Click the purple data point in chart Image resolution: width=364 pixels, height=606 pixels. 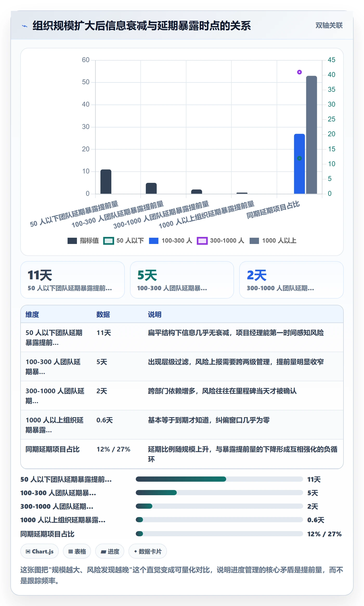[x=300, y=72]
